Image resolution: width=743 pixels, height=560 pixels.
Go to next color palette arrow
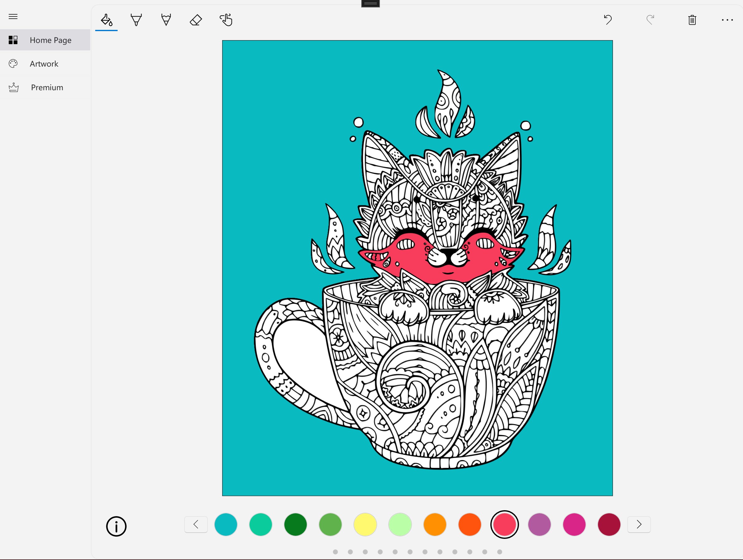pos(639,525)
